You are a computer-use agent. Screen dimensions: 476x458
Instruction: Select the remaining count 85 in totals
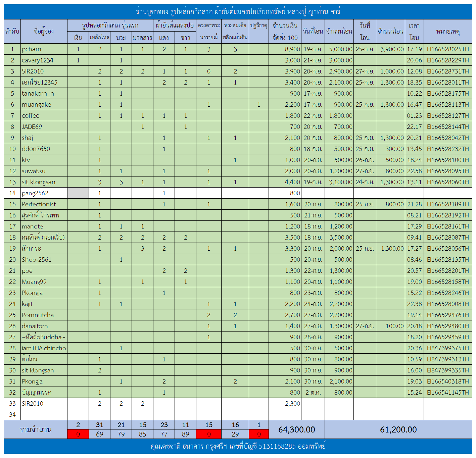click(143, 434)
